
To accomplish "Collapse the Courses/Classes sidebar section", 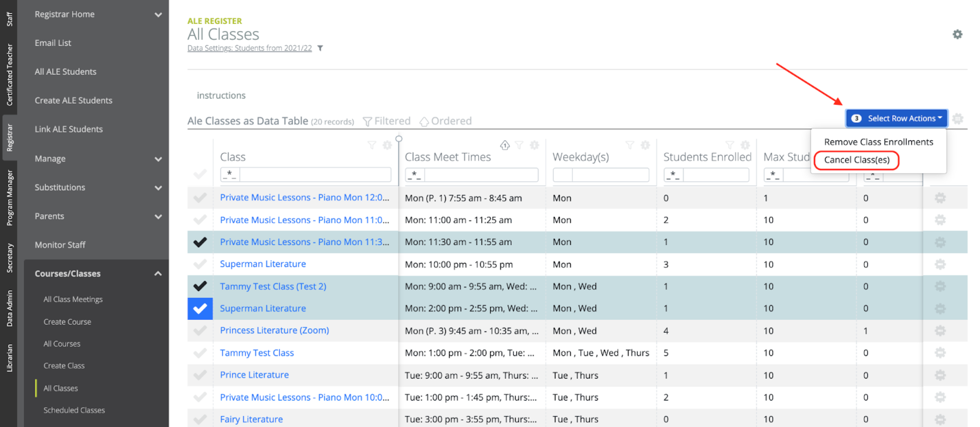I will pos(158,274).
